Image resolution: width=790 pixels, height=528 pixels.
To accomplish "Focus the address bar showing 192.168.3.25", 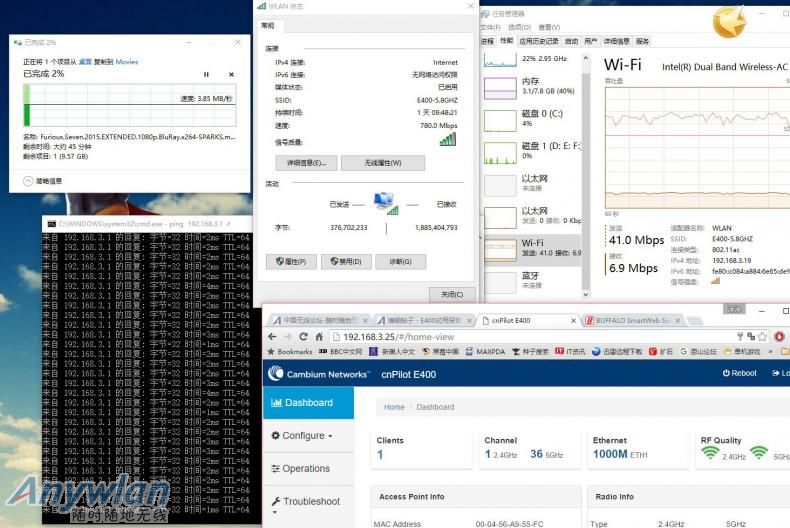I will coord(529,337).
